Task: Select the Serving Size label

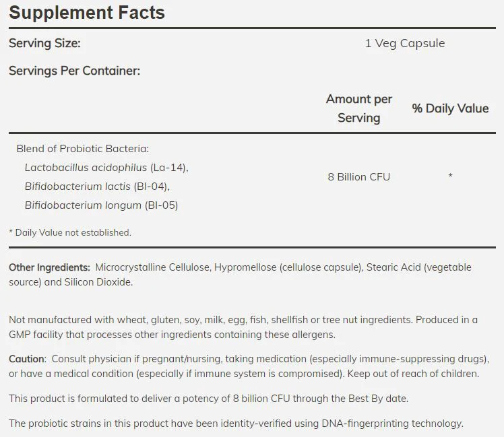Action: [x=44, y=43]
